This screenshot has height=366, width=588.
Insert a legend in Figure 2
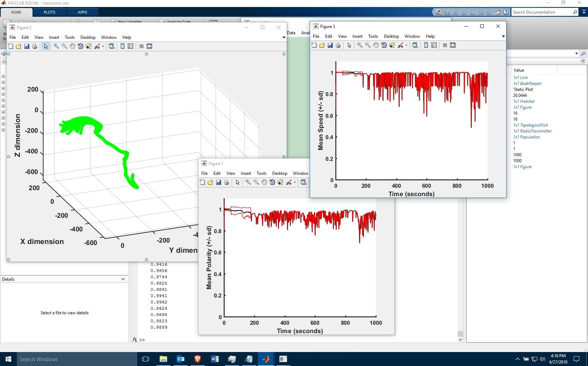(x=131, y=46)
